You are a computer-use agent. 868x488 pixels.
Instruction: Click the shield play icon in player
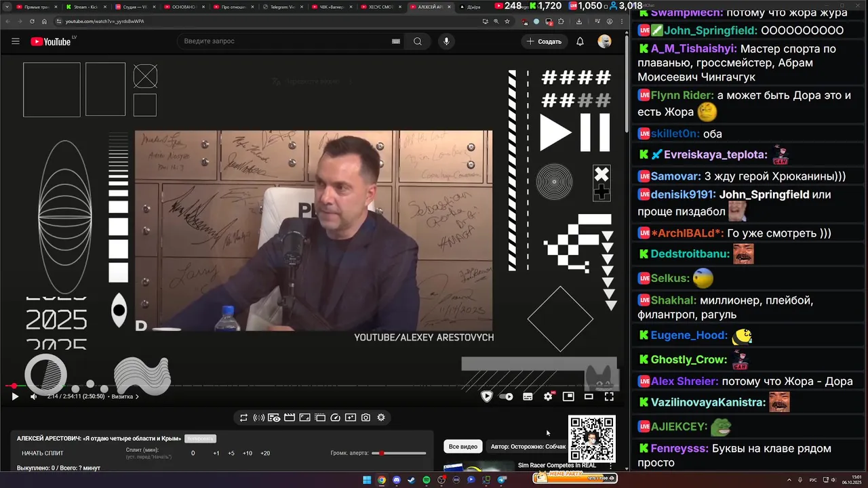pos(486,396)
